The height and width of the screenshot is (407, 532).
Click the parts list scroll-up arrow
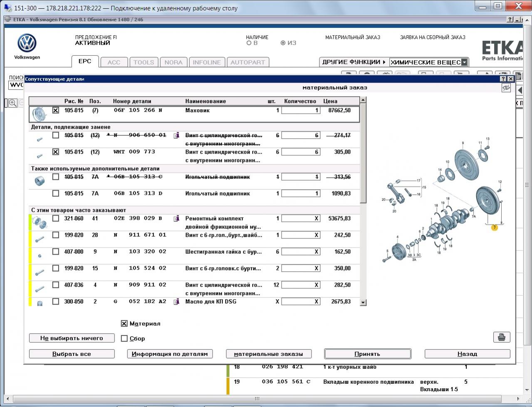tap(363, 100)
